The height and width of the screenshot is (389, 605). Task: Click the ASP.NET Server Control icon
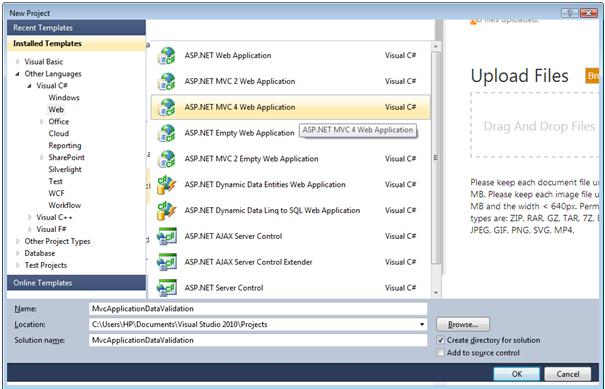[x=167, y=288]
